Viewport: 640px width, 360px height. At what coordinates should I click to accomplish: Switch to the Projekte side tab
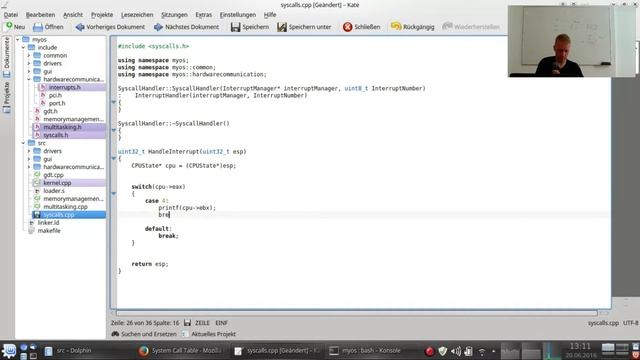(7, 97)
